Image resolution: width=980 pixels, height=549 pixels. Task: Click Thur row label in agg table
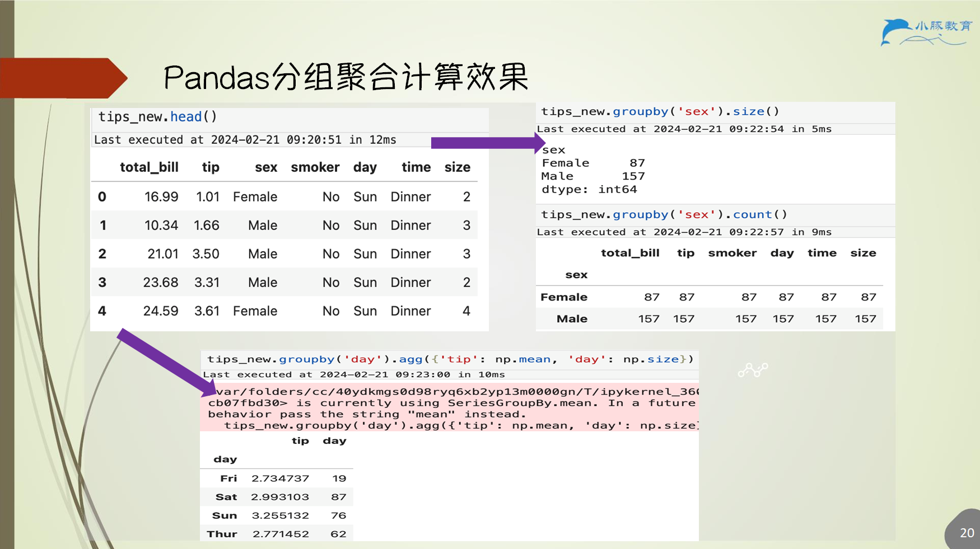click(222, 534)
